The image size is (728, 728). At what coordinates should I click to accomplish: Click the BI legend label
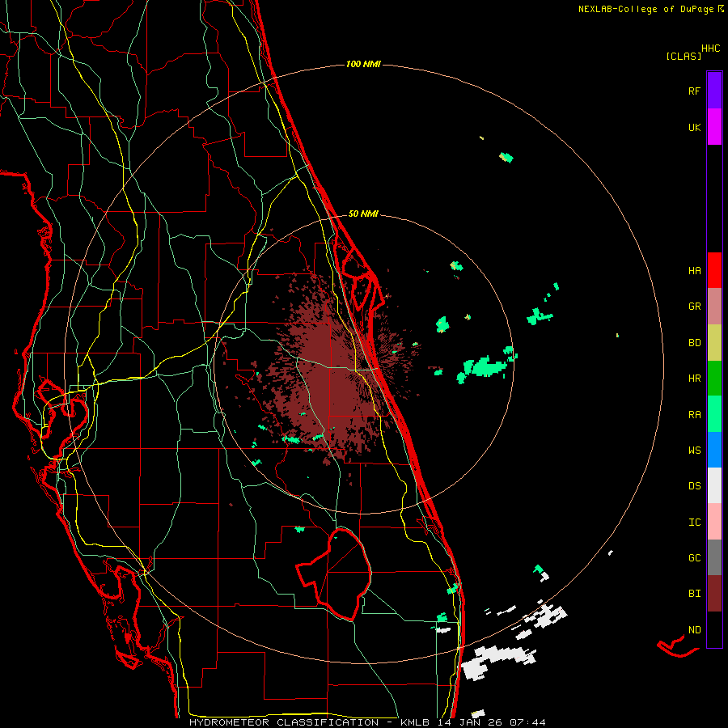coord(694,594)
